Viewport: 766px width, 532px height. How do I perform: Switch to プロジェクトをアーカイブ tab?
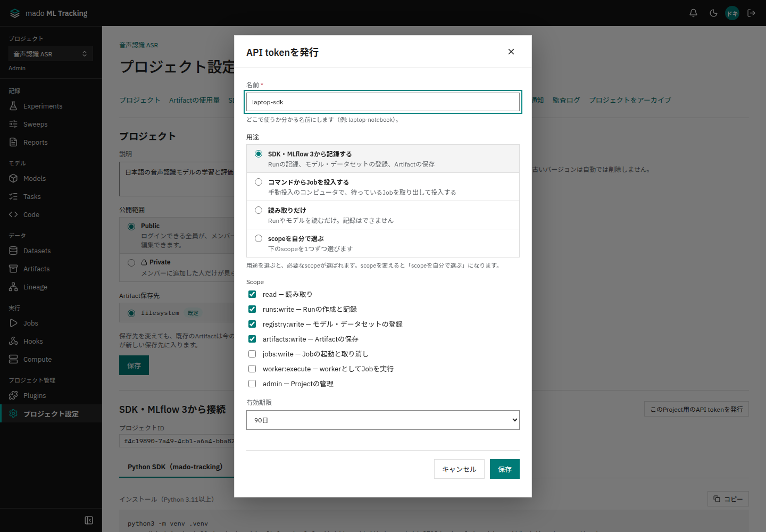pyautogui.click(x=630, y=100)
